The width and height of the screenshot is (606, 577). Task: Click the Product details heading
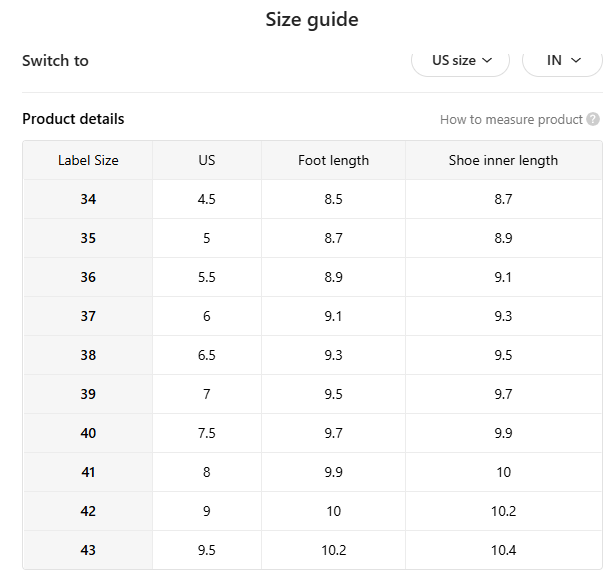pos(73,119)
